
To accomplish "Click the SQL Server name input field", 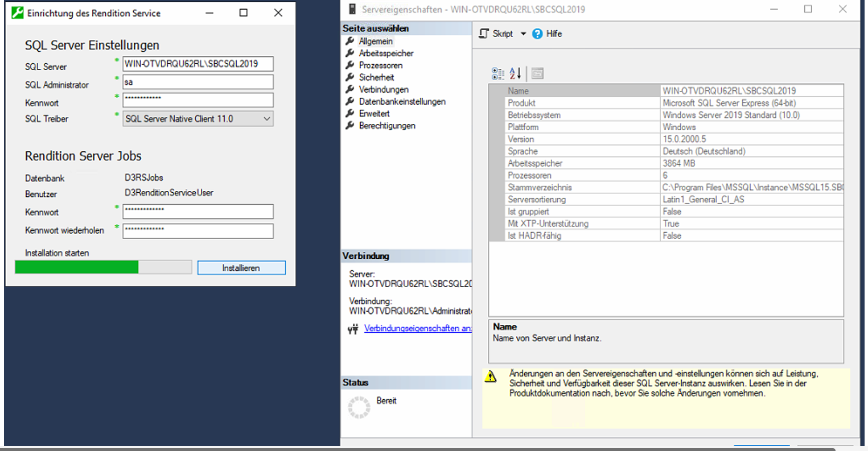I will (x=198, y=64).
